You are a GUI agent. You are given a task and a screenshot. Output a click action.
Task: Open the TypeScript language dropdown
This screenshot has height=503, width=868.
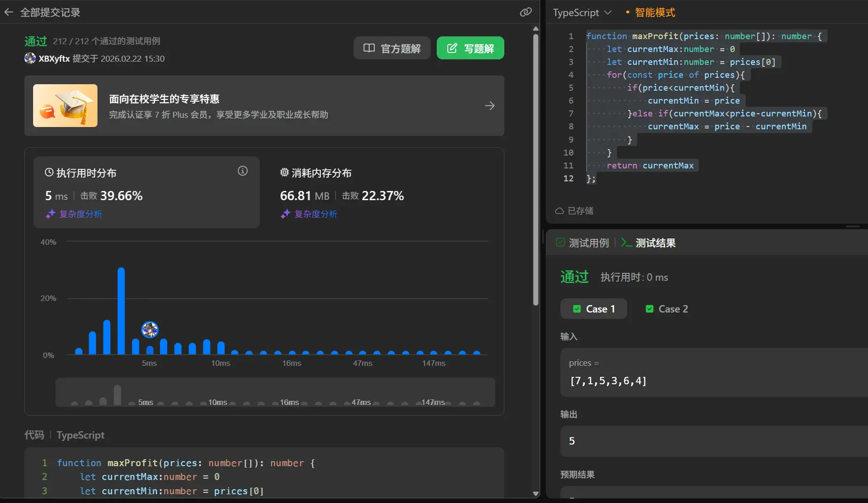tap(582, 13)
